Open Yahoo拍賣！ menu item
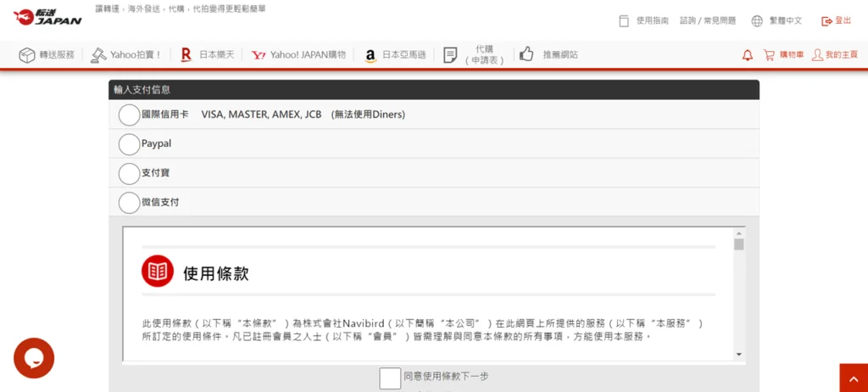 136,55
